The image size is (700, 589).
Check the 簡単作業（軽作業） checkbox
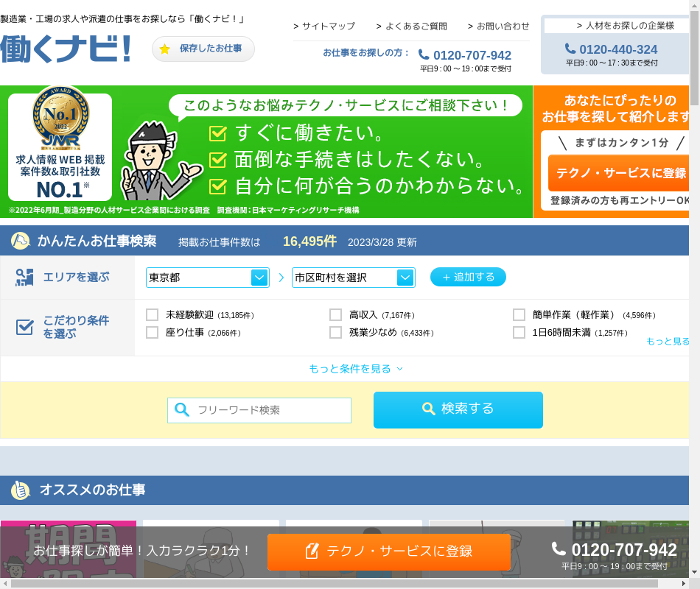519,314
